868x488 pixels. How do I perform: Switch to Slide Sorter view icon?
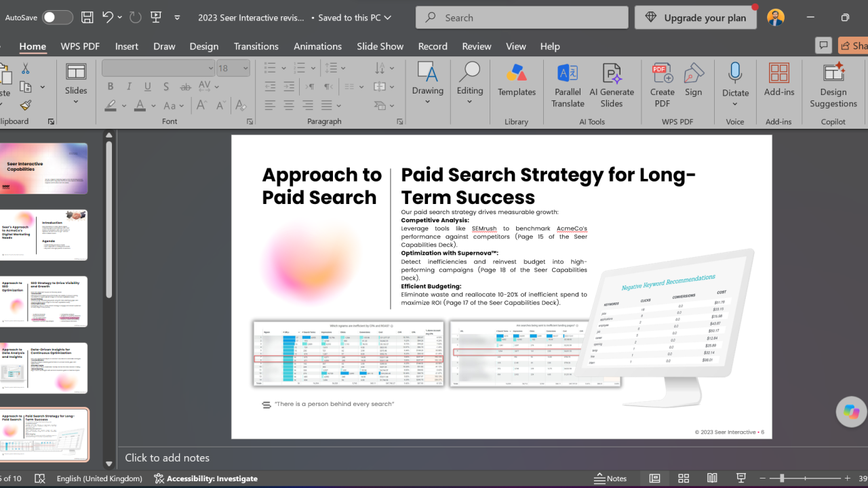click(684, 479)
